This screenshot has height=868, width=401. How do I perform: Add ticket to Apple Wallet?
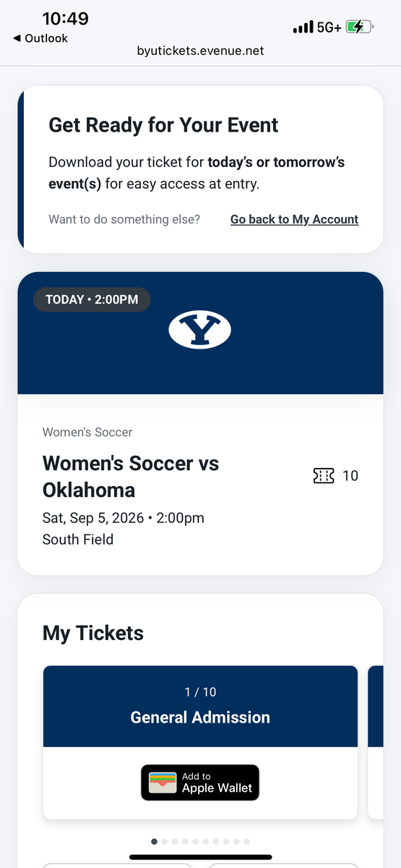tap(200, 782)
